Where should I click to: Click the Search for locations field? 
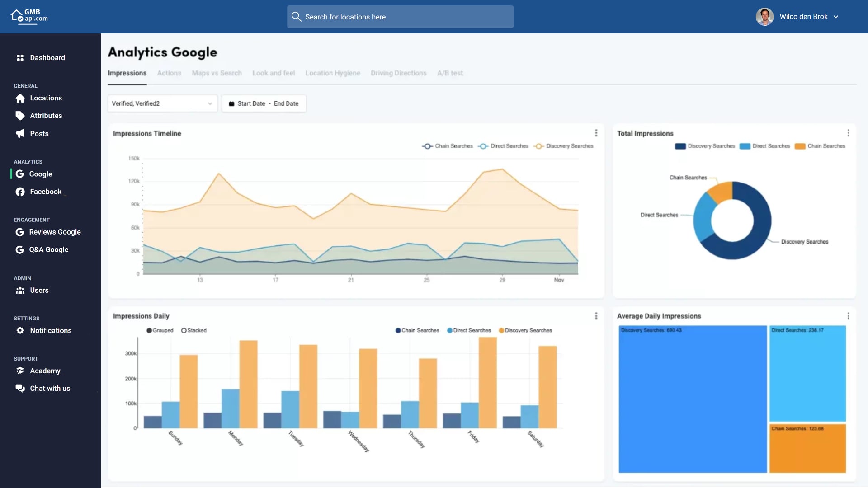tap(400, 17)
